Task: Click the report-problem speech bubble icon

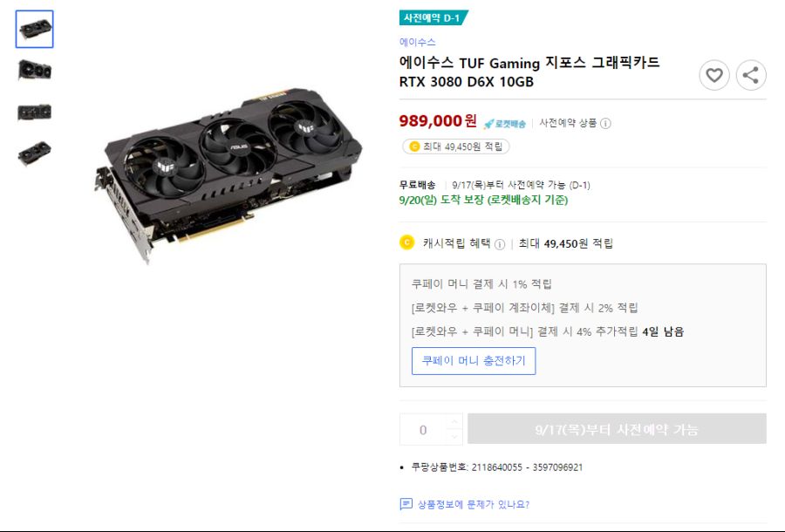Action: 406,504
